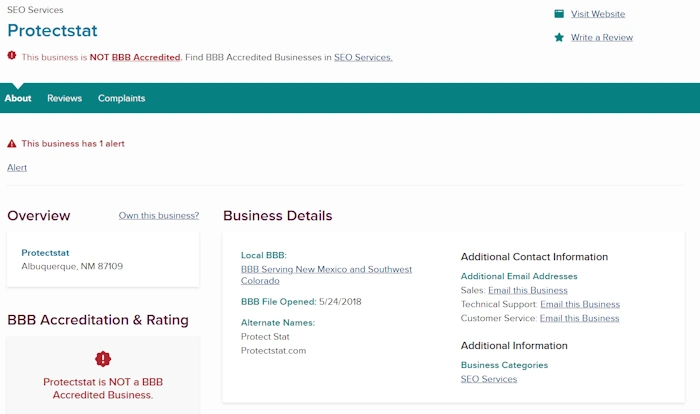The width and height of the screenshot is (700, 414).
Task: Click the Write a Review star icon
Action: [559, 38]
